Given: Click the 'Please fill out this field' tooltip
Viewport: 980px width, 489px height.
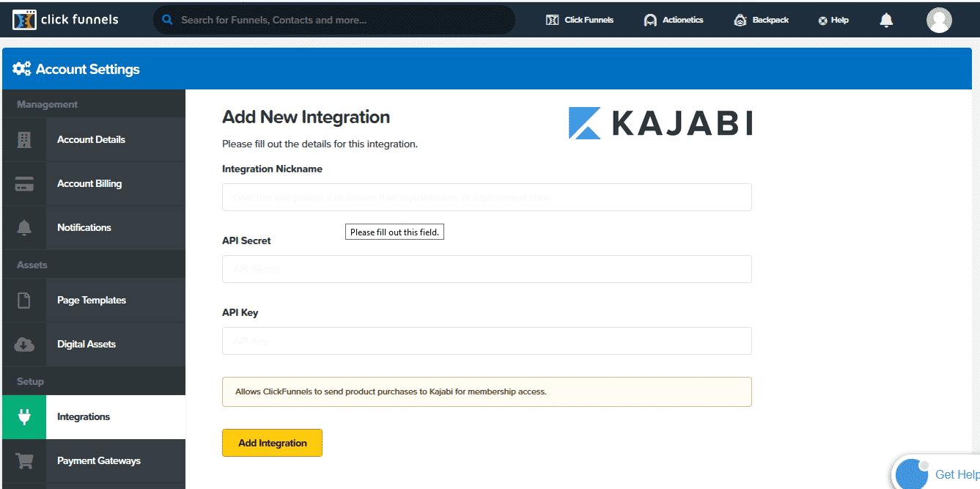Looking at the screenshot, I should pyautogui.click(x=394, y=232).
